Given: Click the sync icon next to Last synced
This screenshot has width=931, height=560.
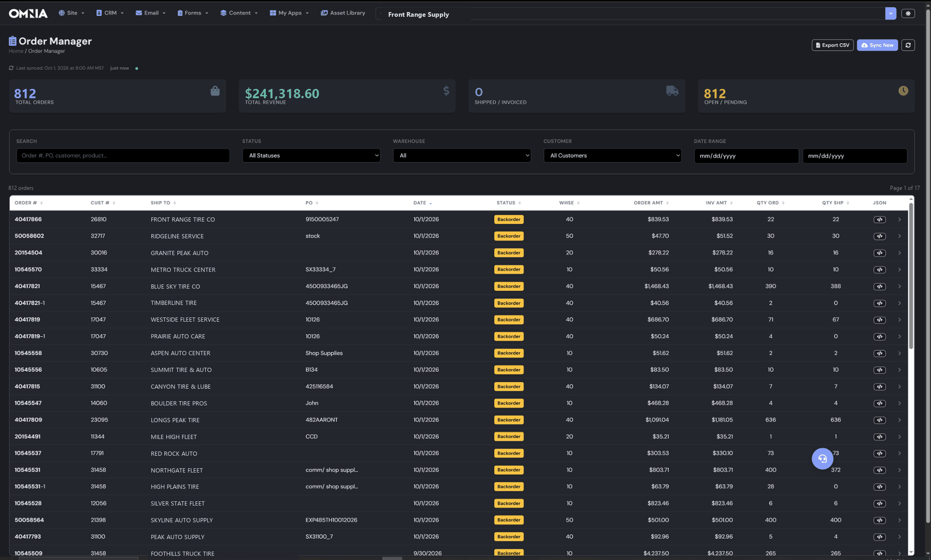Looking at the screenshot, I should point(11,68).
